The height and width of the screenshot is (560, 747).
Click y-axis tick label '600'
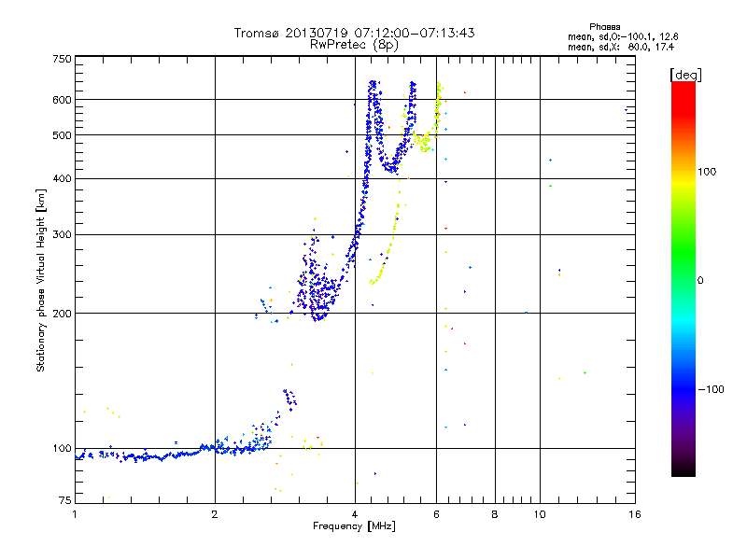click(62, 100)
